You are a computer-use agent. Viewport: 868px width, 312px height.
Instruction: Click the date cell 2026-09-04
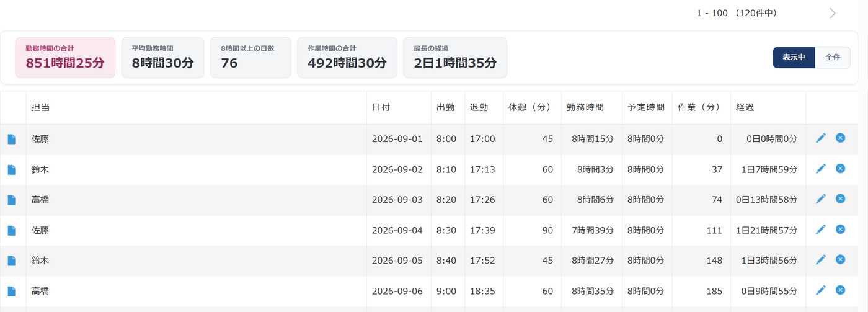pyautogui.click(x=397, y=230)
